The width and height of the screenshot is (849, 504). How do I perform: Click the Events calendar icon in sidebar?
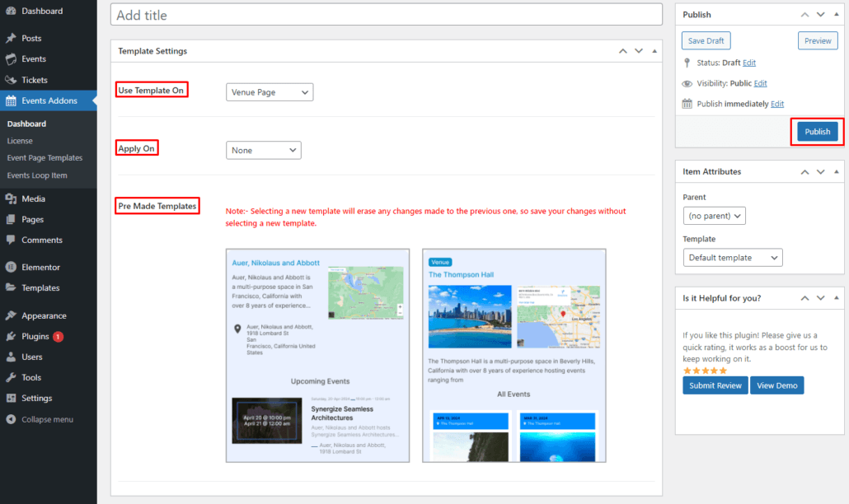[11, 59]
